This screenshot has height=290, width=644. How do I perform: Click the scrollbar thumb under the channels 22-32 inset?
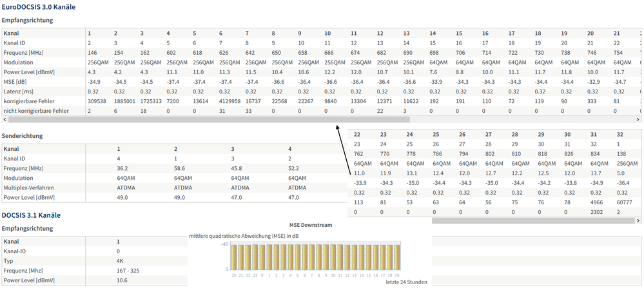click(533, 220)
